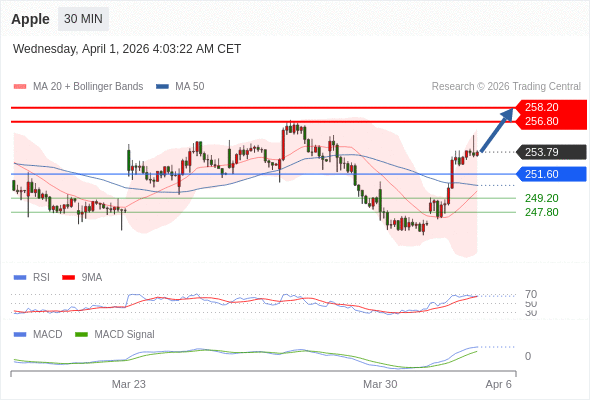Click the Apr 6 date axis label

[498, 384]
